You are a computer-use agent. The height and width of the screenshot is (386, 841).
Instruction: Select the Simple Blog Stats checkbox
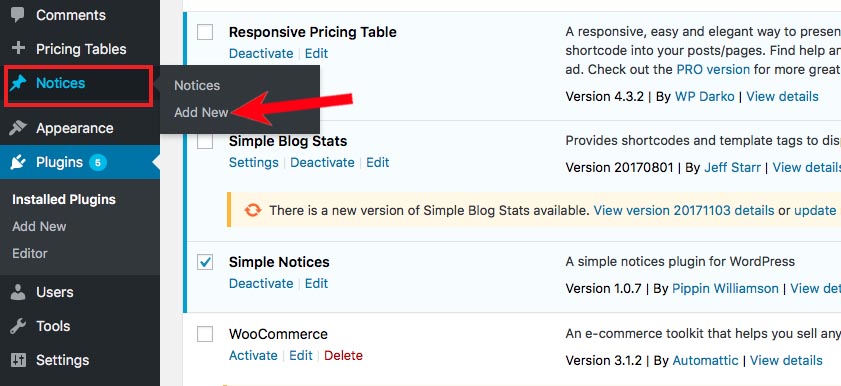click(205, 142)
